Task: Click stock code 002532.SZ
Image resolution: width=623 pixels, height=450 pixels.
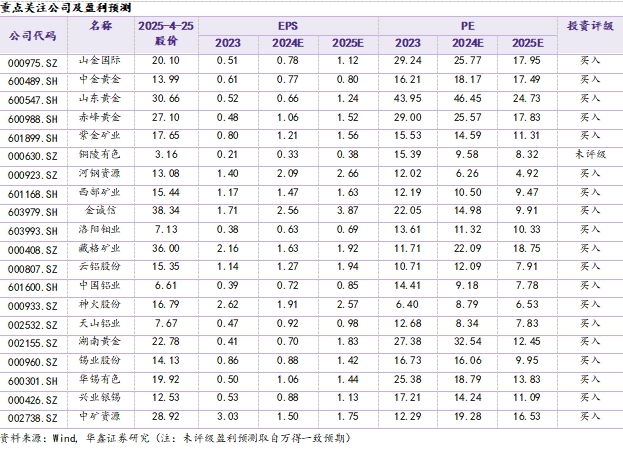Action: [33, 325]
